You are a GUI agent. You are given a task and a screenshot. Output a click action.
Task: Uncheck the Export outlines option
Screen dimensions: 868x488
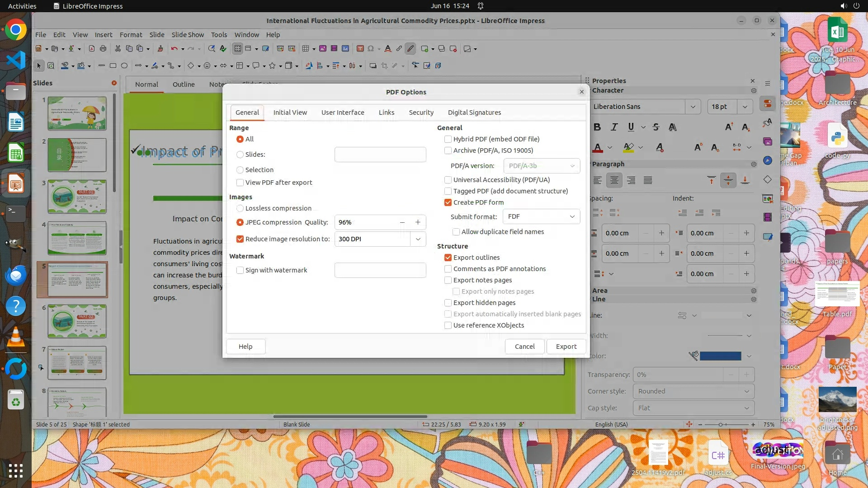[x=448, y=258]
